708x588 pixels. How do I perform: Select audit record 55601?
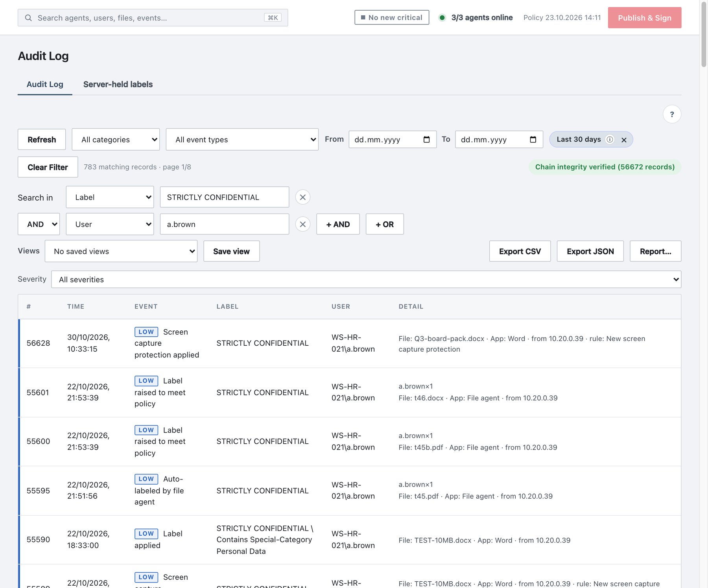(350, 392)
